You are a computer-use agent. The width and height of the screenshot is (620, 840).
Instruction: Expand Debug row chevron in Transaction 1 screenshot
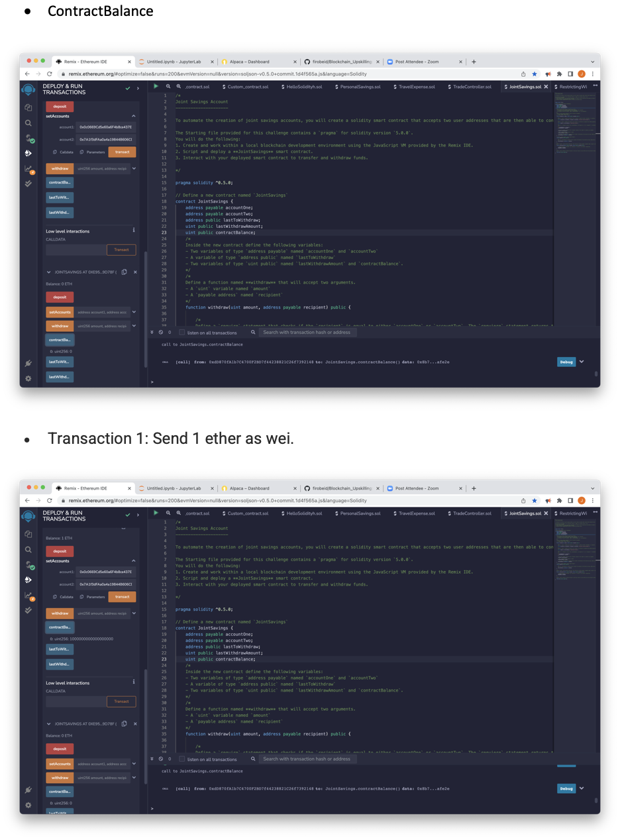(582, 789)
